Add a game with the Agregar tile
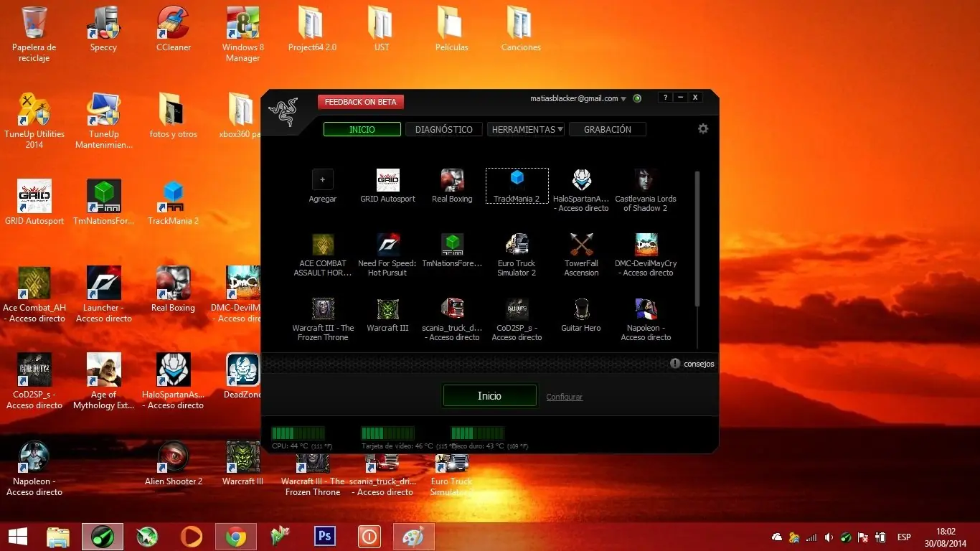 [x=323, y=186]
